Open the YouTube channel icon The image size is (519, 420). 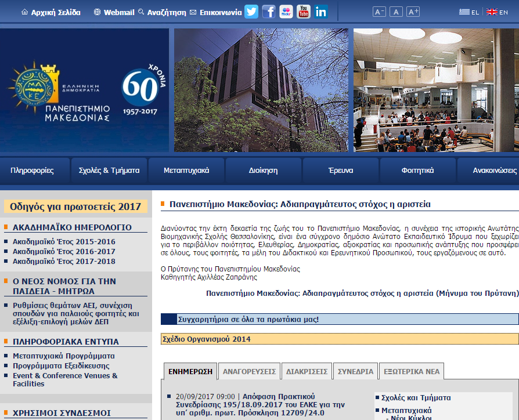tap(304, 12)
